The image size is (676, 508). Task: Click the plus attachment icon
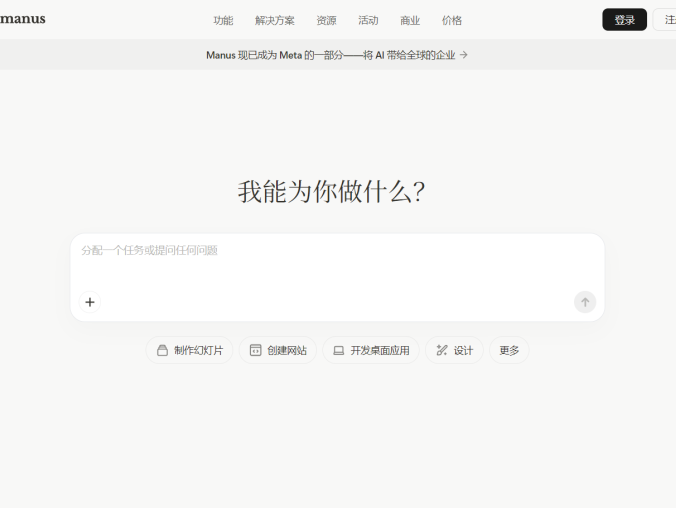tap(90, 302)
